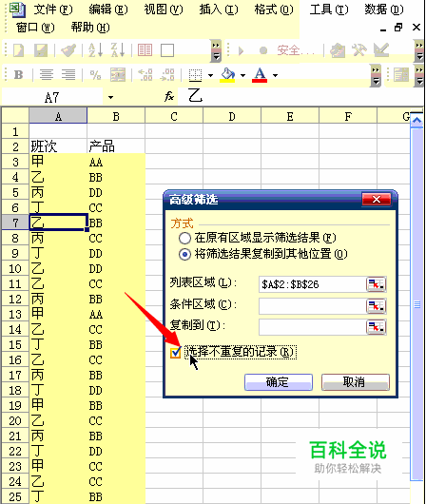
Task: Select 在原有区域显示筛选结果 radio option
Action: tap(184, 238)
